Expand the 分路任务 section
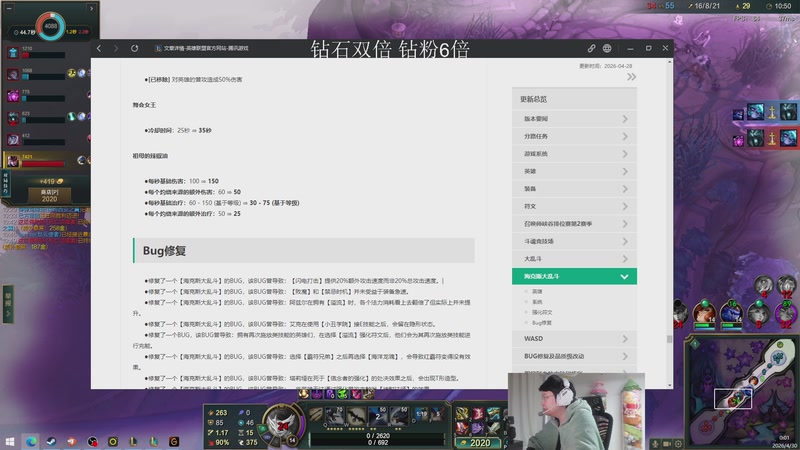800x450 pixels. pos(574,136)
